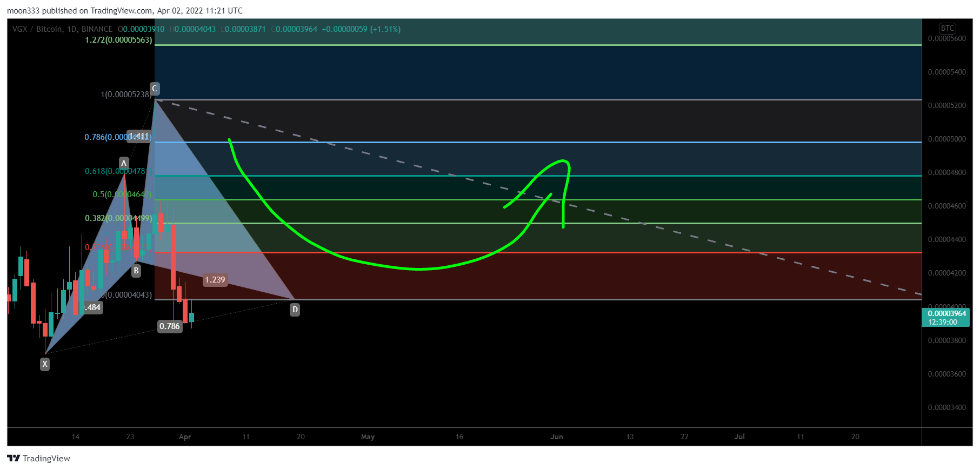Image resolution: width=980 pixels, height=470 pixels.
Task: Click the moon333 published header text
Action: pos(124,11)
